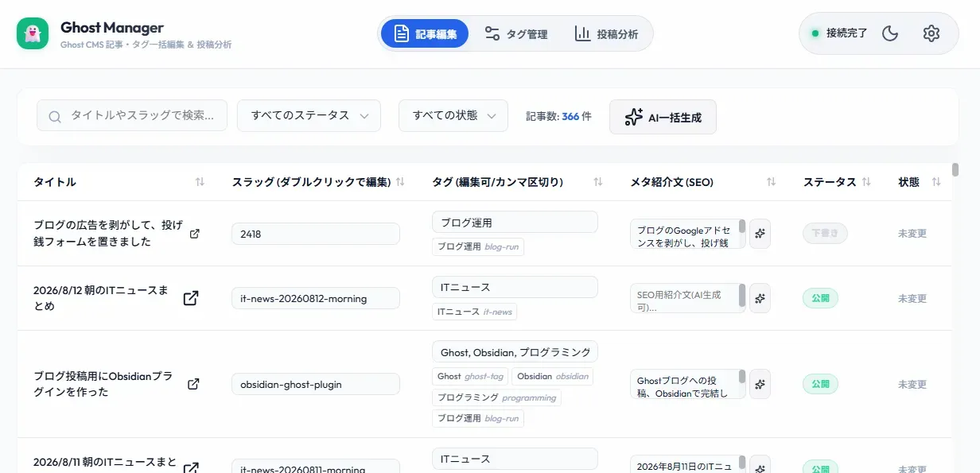The height and width of the screenshot is (473, 980).
Task: Click the Ghost ghost-tag chip
Action: point(470,376)
